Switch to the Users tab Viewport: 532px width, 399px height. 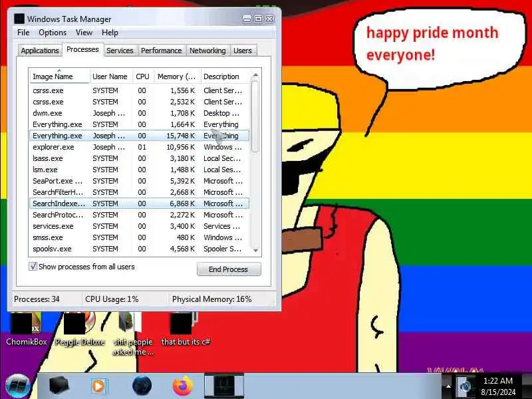(243, 51)
